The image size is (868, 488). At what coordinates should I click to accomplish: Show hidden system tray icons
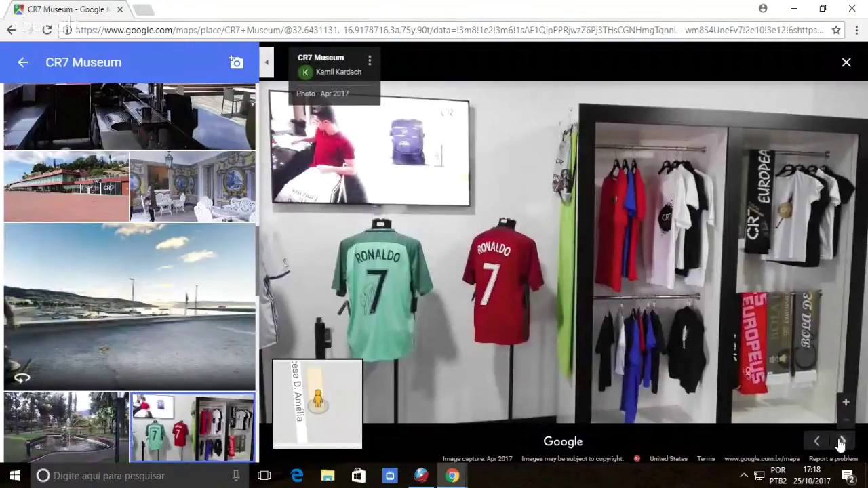point(744,476)
